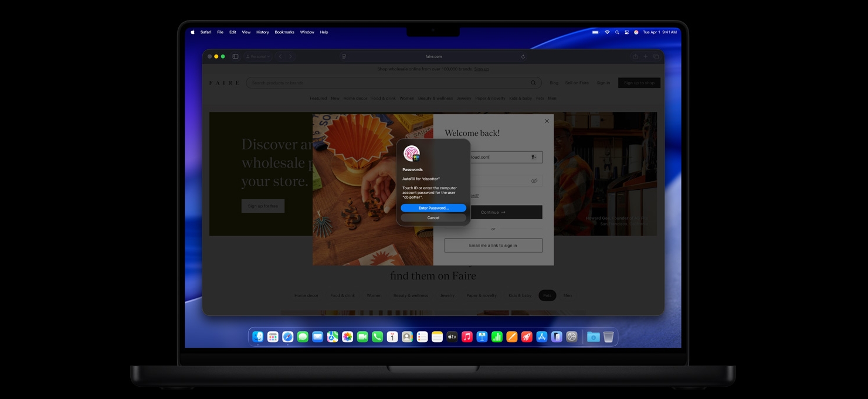Viewport: 868px width, 399px height.
Task: Open Beauty & wellness in top nav
Action: tap(435, 98)
